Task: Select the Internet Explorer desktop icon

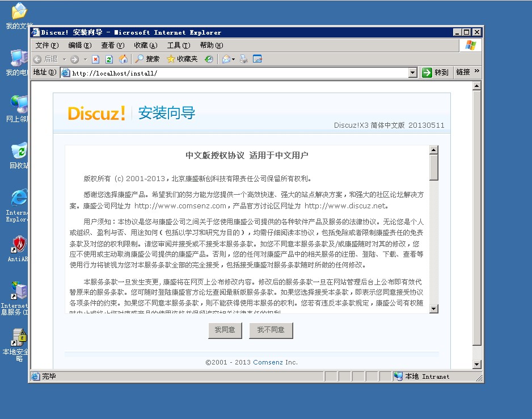Action: point(17,205)
